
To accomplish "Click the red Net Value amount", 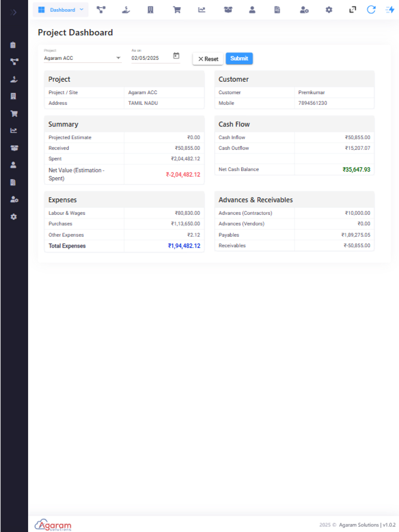I will (183, 175).
